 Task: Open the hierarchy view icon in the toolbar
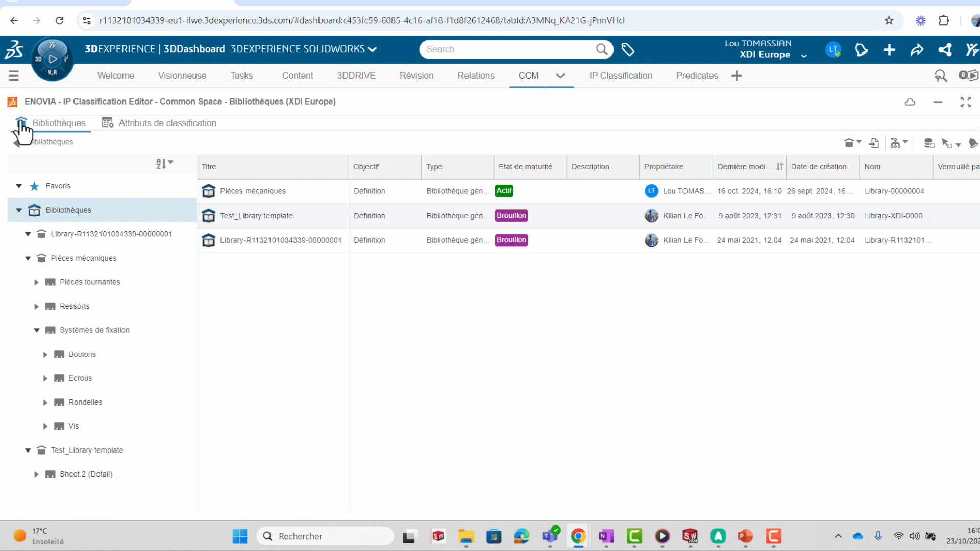(x=896, y=143)
